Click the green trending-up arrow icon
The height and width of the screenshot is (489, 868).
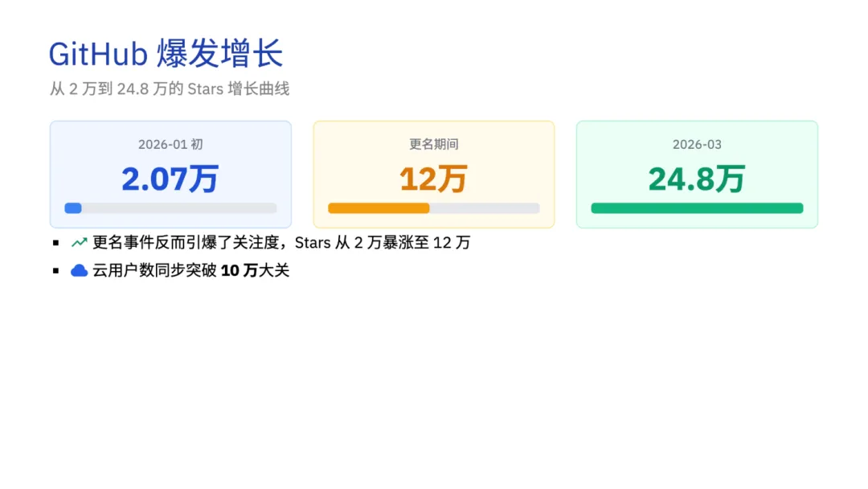pyautogui.click(x=79, y=242)
